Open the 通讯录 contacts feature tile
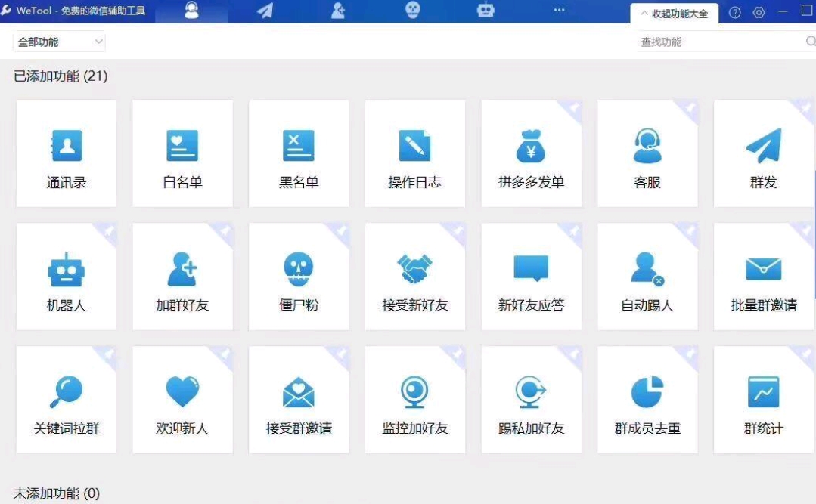This screenshot has height=504, width=816. [x=67, y=154]
